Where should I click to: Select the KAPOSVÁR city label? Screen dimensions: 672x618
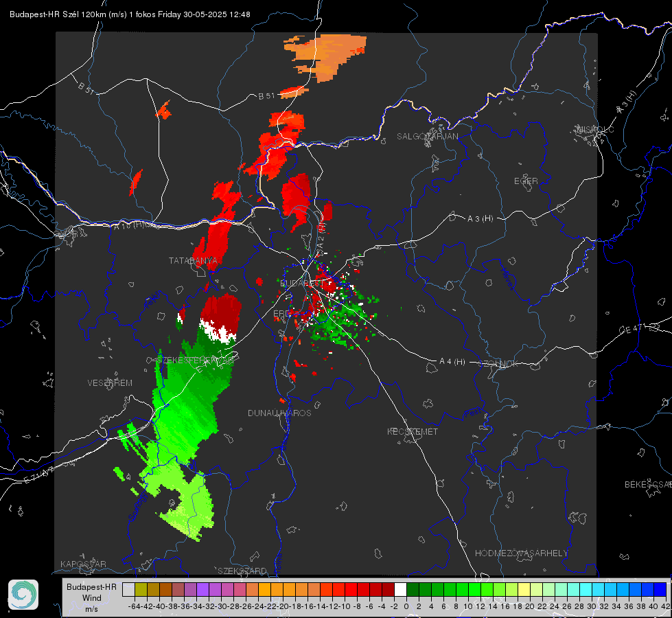83,564
